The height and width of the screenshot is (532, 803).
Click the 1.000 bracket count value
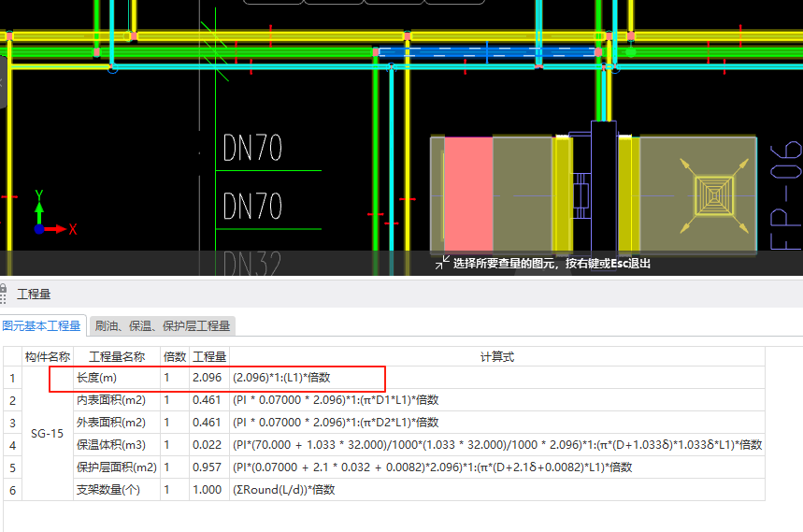[207, 490]
